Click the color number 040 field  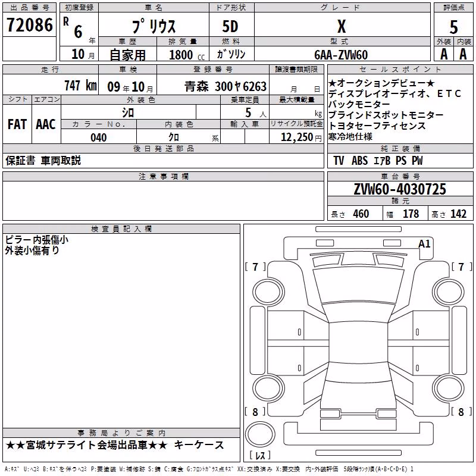pyautogui.click(x=99, y=137)
